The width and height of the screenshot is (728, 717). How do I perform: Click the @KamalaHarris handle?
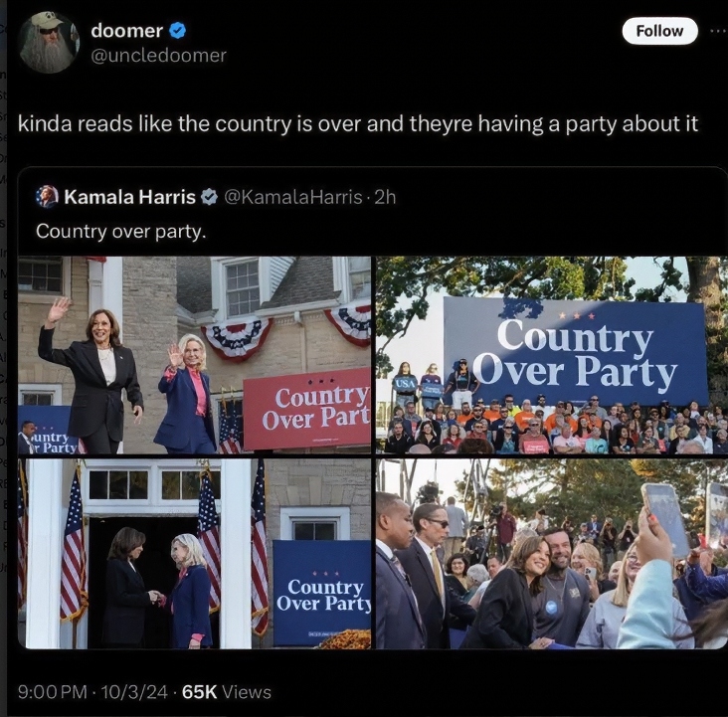point(293,197)
